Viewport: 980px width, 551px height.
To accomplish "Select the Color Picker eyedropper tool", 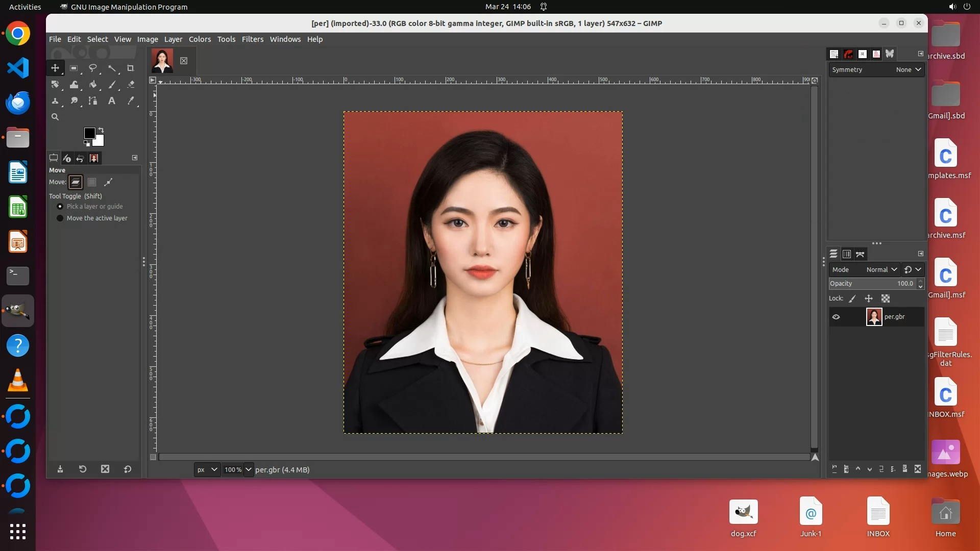I will [131, 101].
